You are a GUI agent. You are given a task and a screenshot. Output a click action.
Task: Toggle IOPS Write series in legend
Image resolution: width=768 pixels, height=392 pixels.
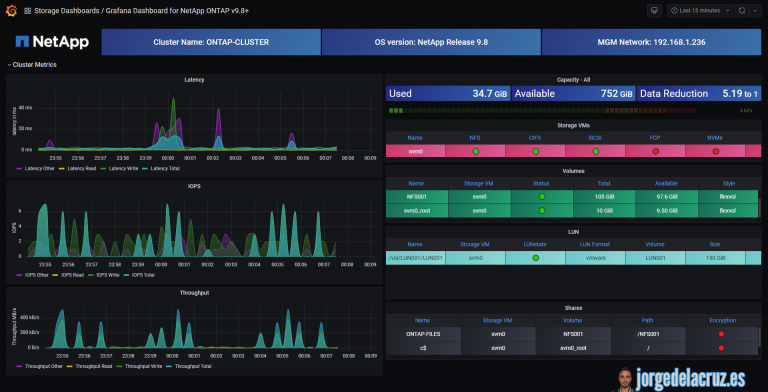click(104, 275)
